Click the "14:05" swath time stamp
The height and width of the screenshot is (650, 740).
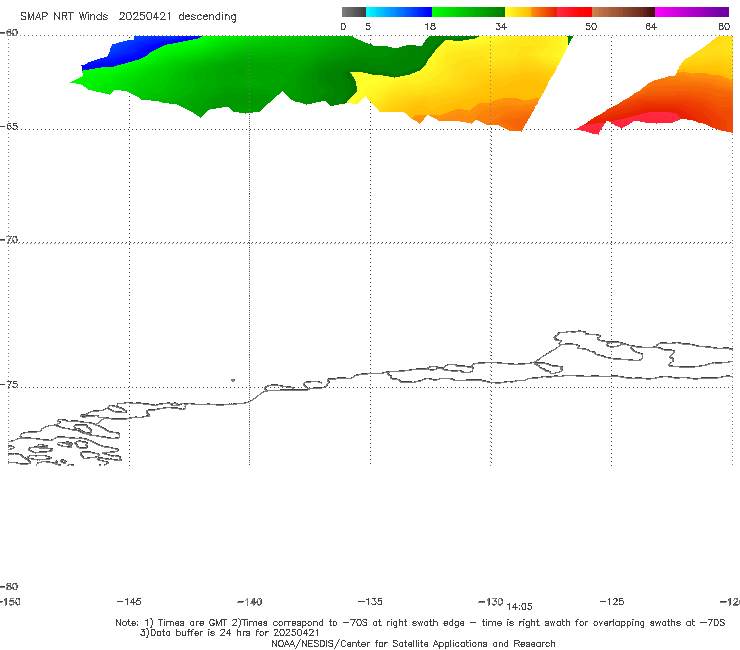click(519, 607)
